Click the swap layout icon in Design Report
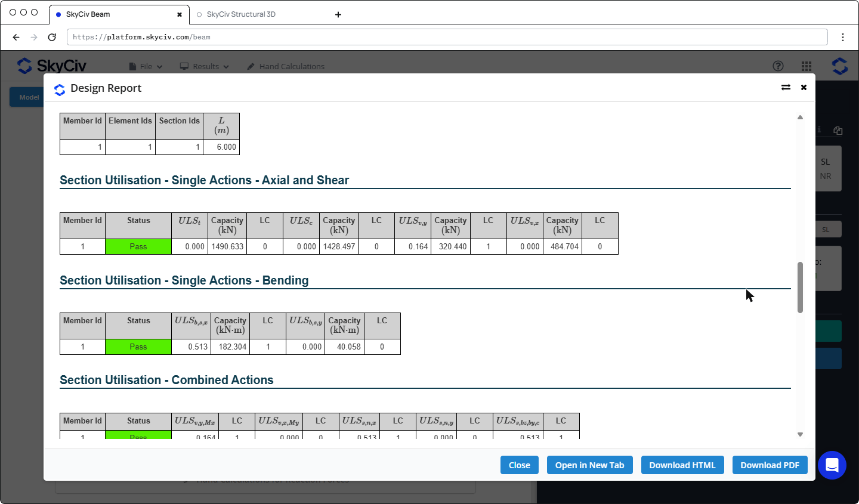This screenshot has width=859, height=504. tap(786, 88)
